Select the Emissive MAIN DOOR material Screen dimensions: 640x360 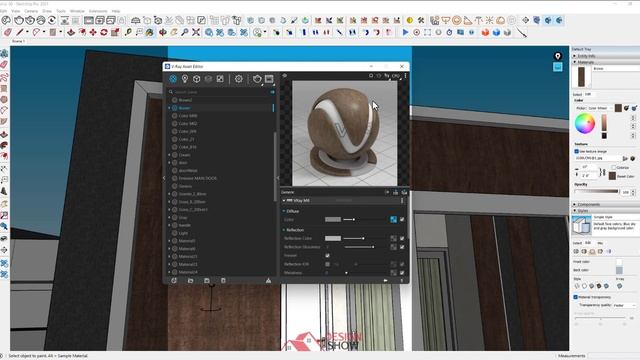198,178
